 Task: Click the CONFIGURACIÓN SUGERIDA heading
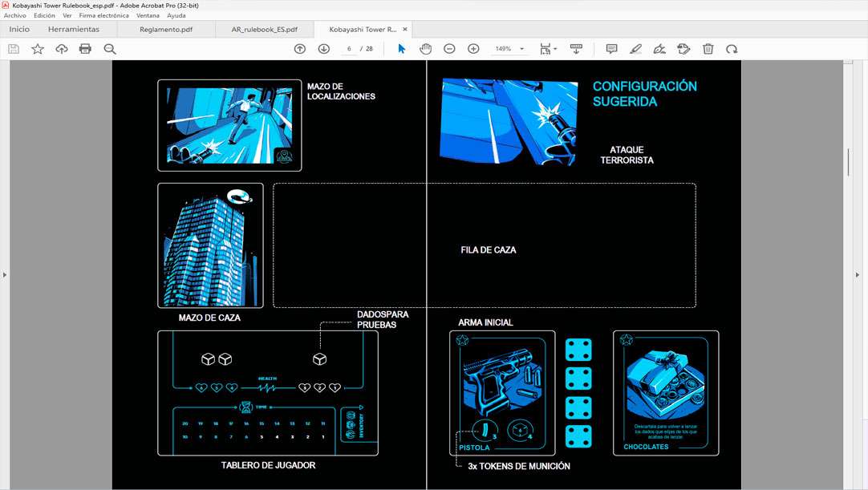point(645,94)
